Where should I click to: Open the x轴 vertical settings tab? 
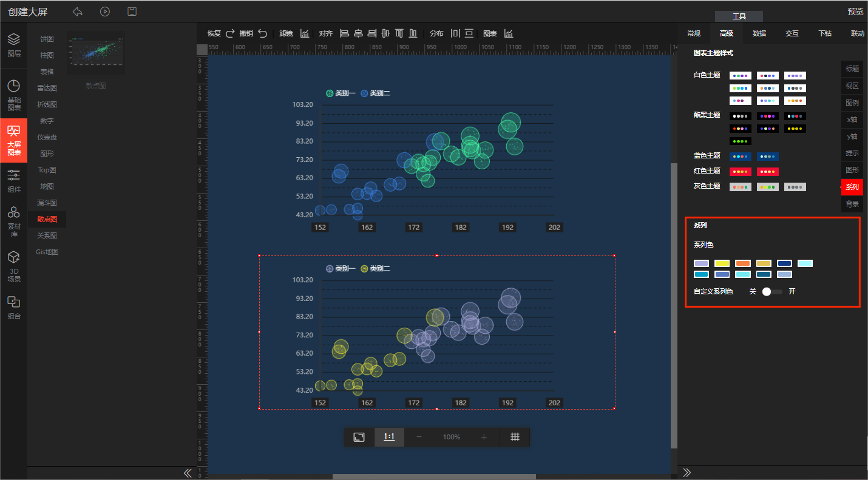(852, 120)
